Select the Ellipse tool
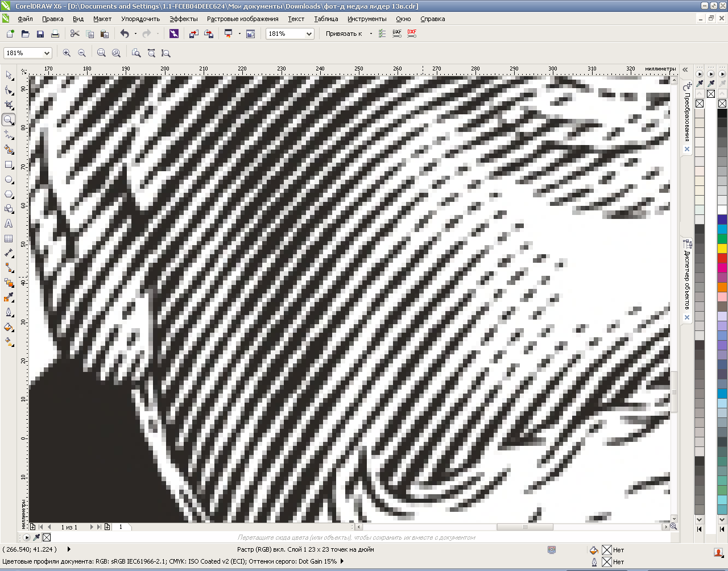The height and width of the screenshot is (571, 728). [9, 180]
